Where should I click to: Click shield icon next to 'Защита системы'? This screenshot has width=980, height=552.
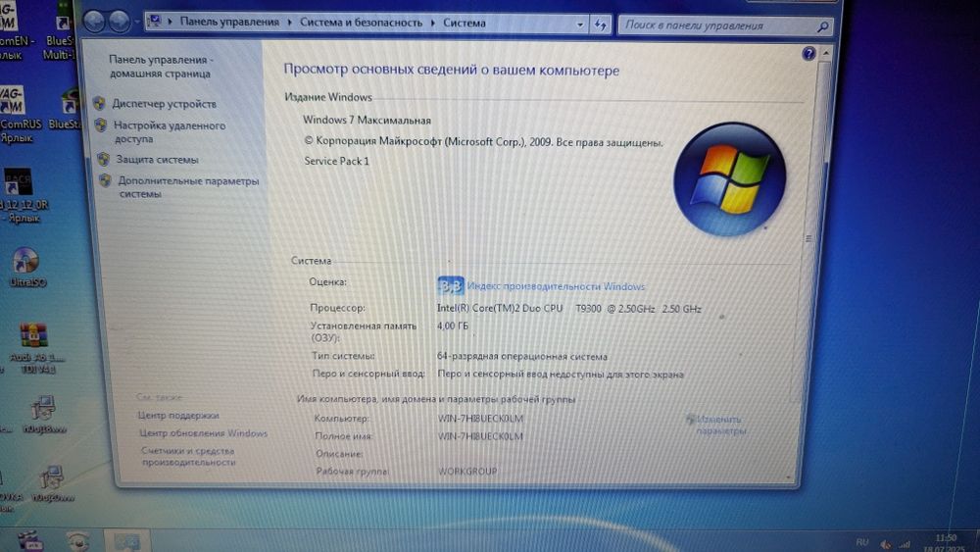click(x=104, y=159)
